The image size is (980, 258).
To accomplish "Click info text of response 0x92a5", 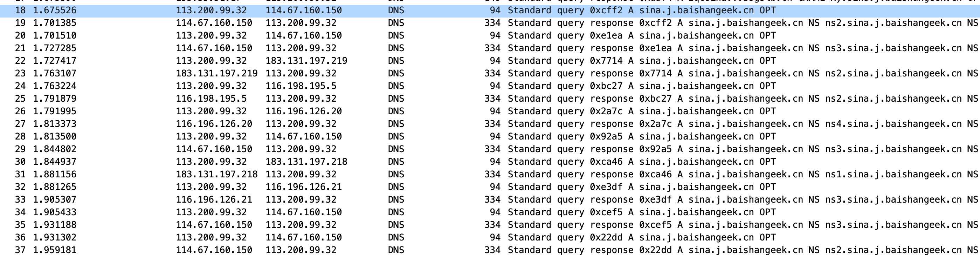I will [744, 149].
